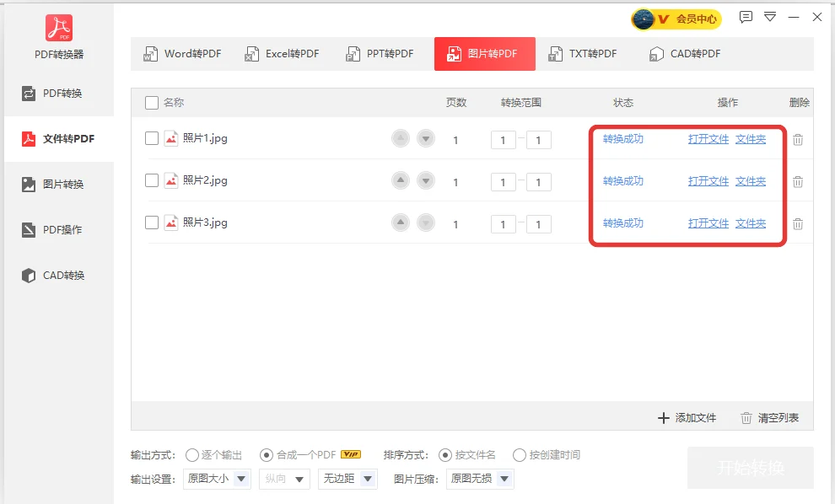Select the 逐个输出 output option
This screenshot has height=504, width=835.
tap(213, 455)
